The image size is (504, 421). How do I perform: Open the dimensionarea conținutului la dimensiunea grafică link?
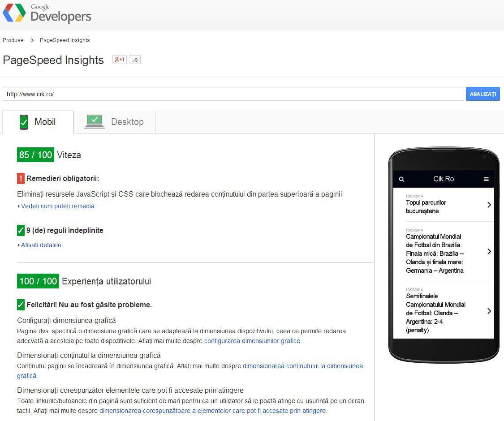click(190, 371)
